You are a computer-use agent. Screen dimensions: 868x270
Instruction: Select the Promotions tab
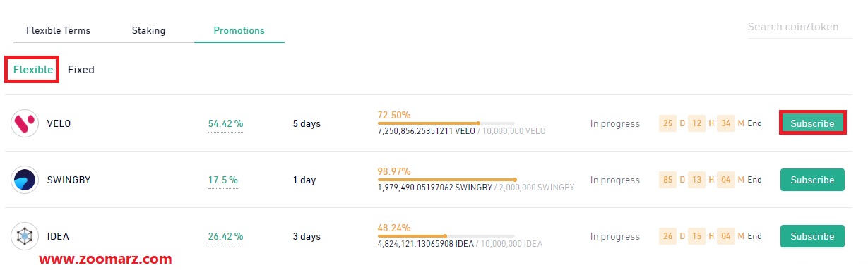(x=239, y=31)
